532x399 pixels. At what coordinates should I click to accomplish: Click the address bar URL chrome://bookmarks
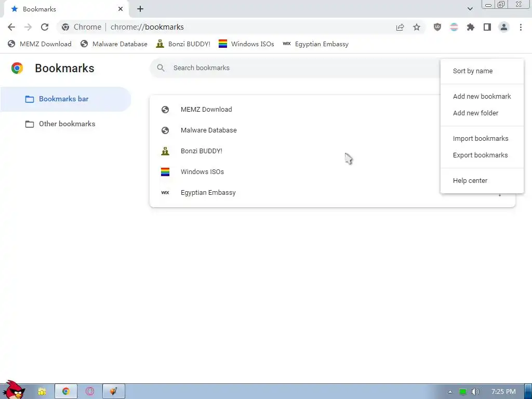147,27
